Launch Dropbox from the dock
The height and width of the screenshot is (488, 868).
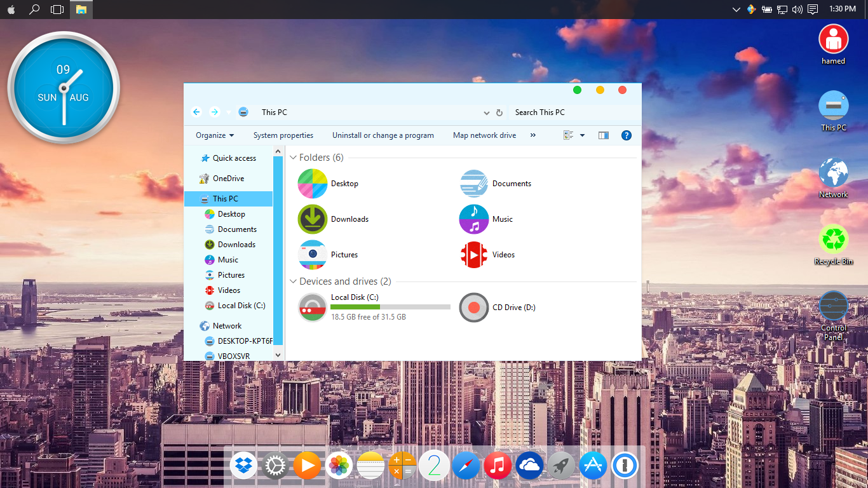pyautogui.click(x=243, y=466)
